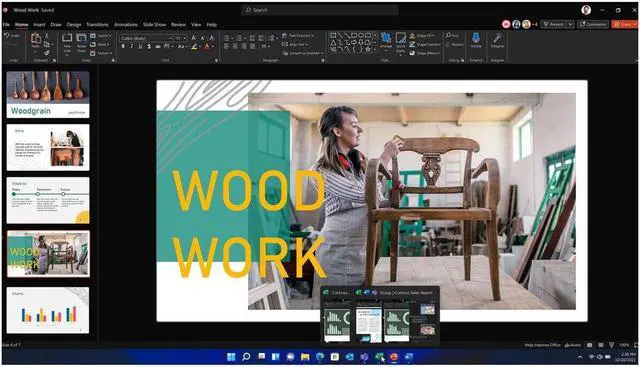Toggle Text Shadow formatting
Viewport: 640px width, 367px height.
click(149, 47)
